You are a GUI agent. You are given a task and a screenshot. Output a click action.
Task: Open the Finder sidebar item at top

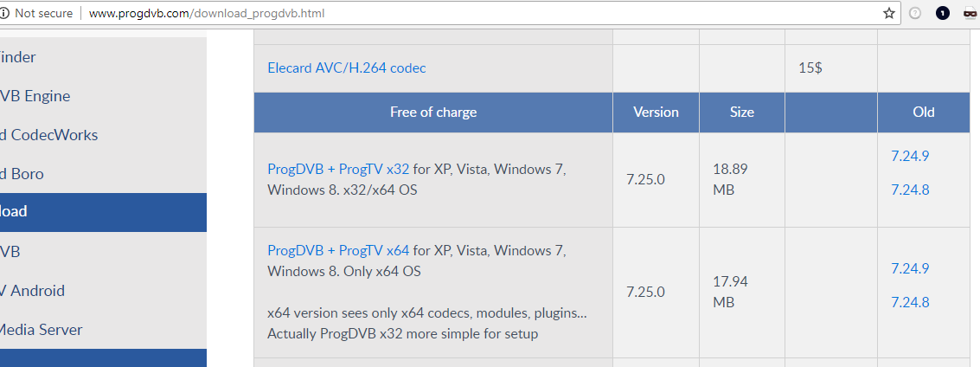coord(103,57)
